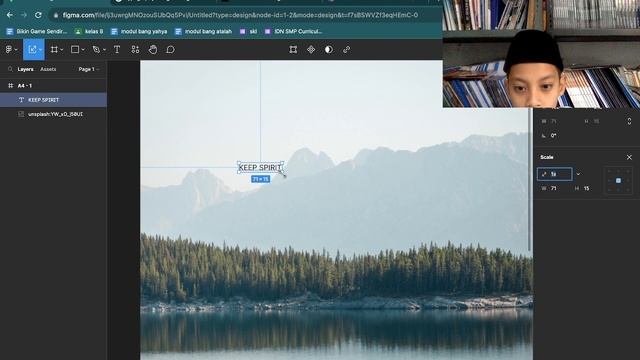Click the create link icon
The height and width of the screenshot is (360, 640).
point(347,49)
